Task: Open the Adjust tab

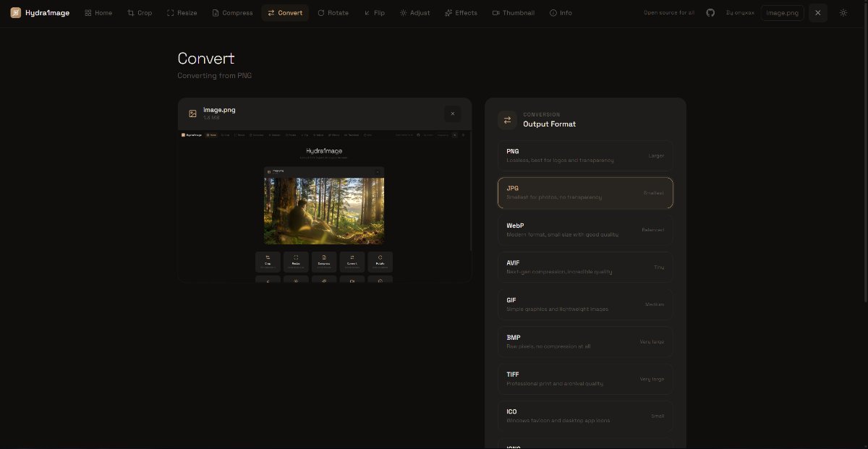Action: [415, 13]
